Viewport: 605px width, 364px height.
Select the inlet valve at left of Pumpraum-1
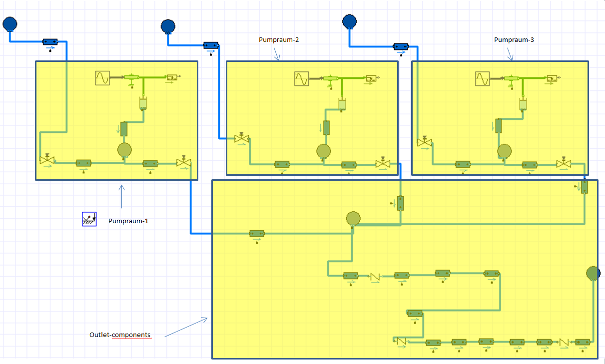[46, 160]
